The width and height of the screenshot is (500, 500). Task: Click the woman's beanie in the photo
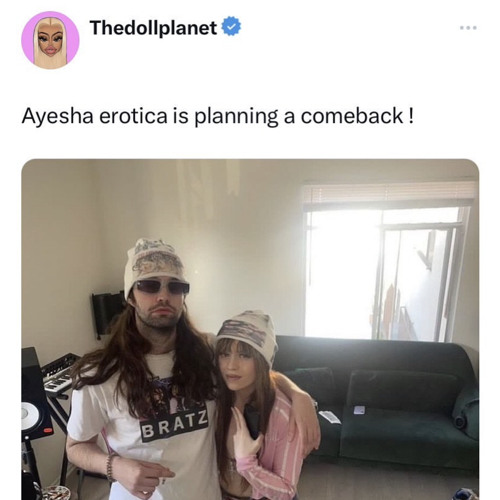[x=248, y=333]
